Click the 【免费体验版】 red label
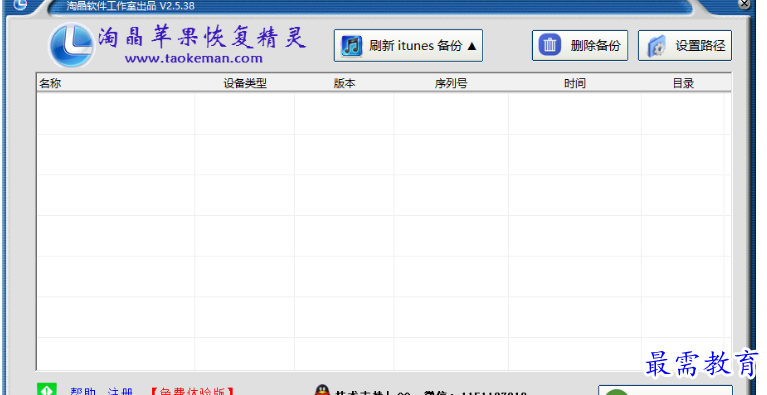767x395 pixels. [192, 391]
